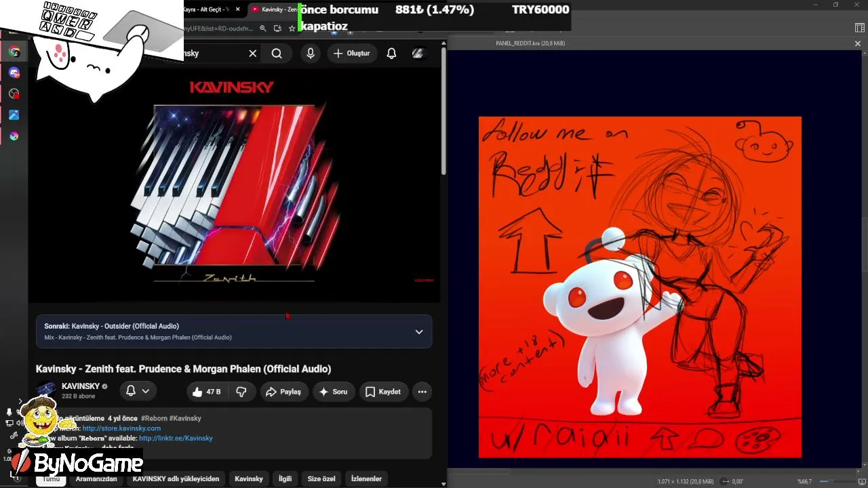Select the İlgili filter chip

tap(285, 479)
